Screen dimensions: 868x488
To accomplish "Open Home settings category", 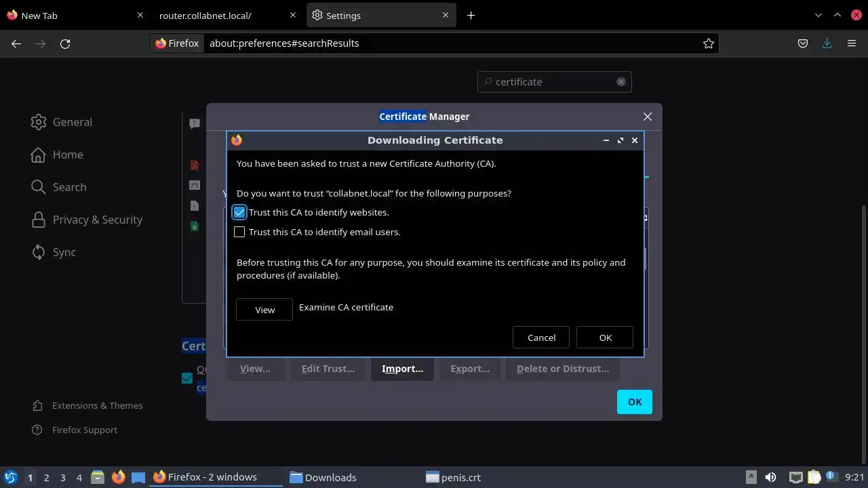I will point(57,155).
